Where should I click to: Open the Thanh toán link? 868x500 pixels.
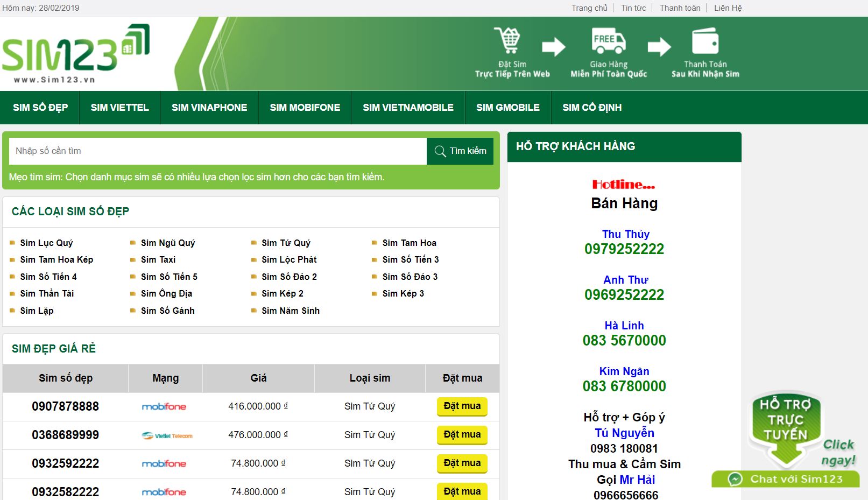click(x=680, y=8)
